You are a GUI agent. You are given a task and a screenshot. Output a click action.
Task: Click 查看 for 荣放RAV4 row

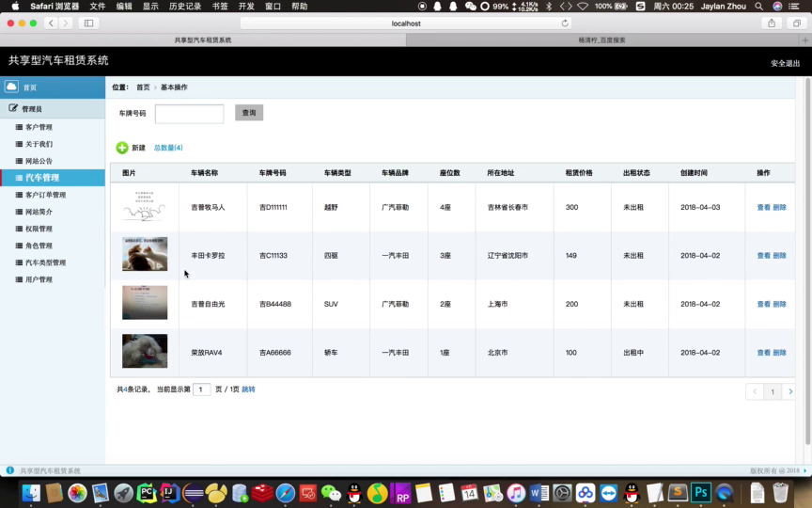(764, 353)
